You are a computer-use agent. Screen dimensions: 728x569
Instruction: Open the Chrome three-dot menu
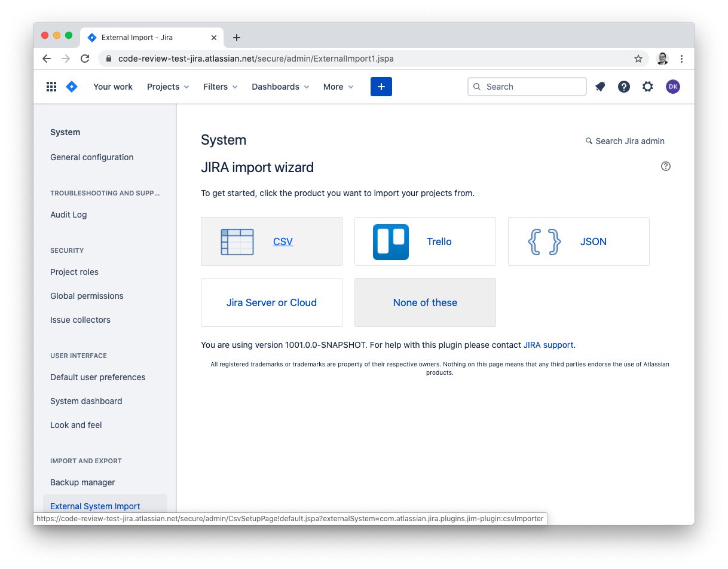pyautogui.click(x=681, y=59)
